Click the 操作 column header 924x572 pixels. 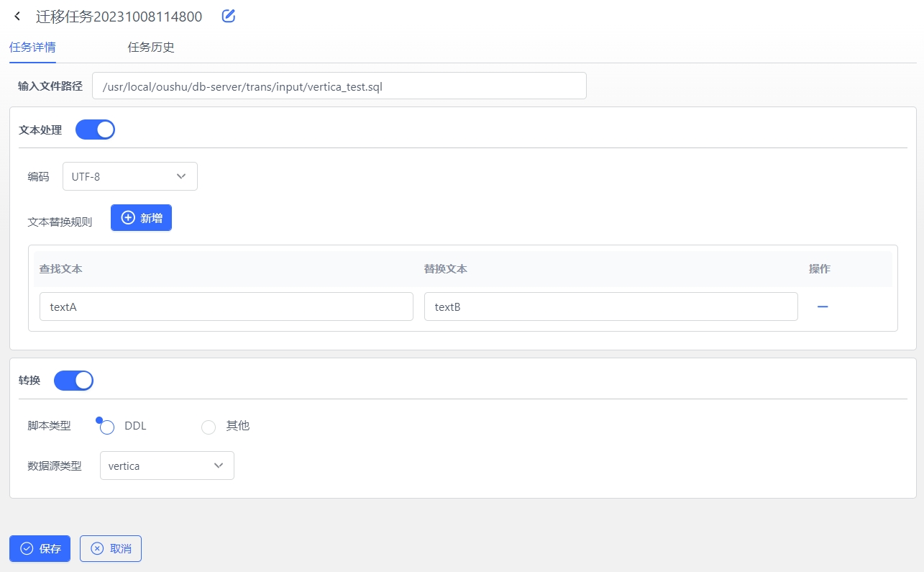coord(820,269)
